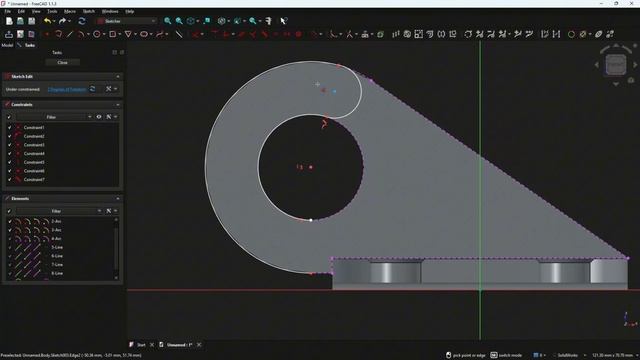Select the Rectangle drawing tool
Viewport: 640px width, 360px height.
(112, 34)
